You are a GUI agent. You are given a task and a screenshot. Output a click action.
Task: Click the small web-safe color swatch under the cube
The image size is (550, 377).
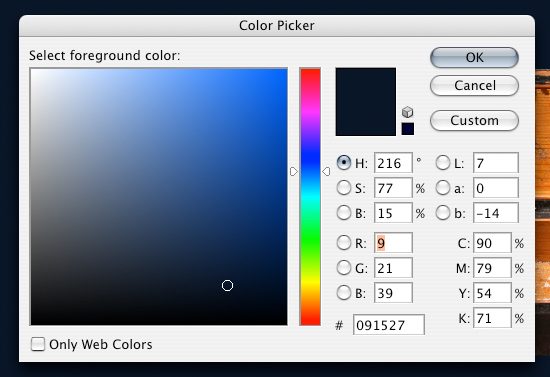coord(408,129)
